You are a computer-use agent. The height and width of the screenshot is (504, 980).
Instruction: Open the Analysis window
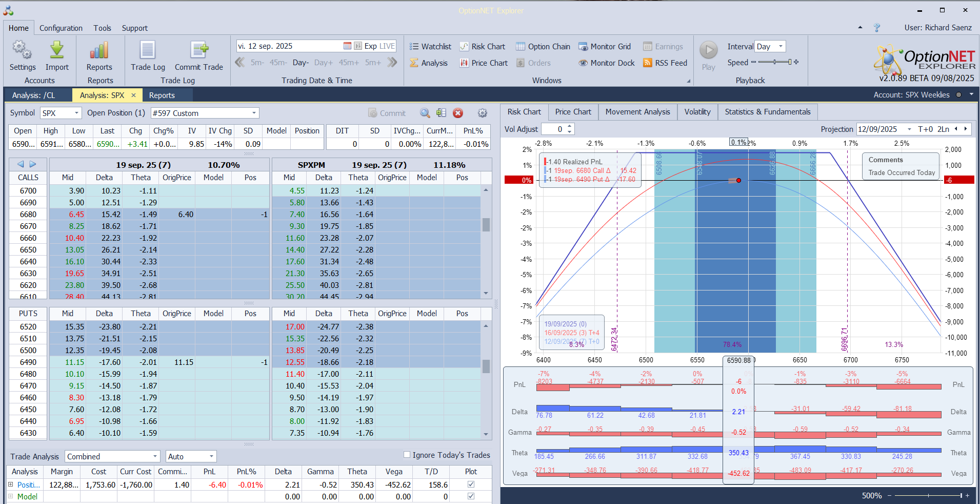coord(429,63)
